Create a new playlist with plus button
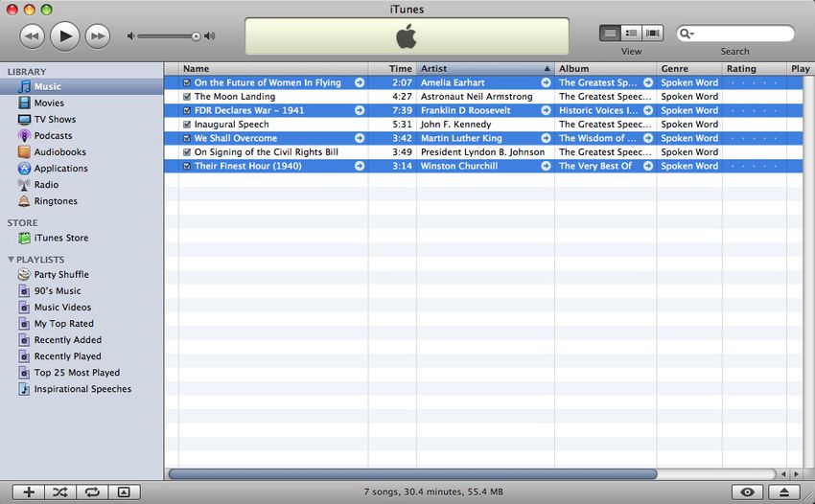 click(29, 493)
